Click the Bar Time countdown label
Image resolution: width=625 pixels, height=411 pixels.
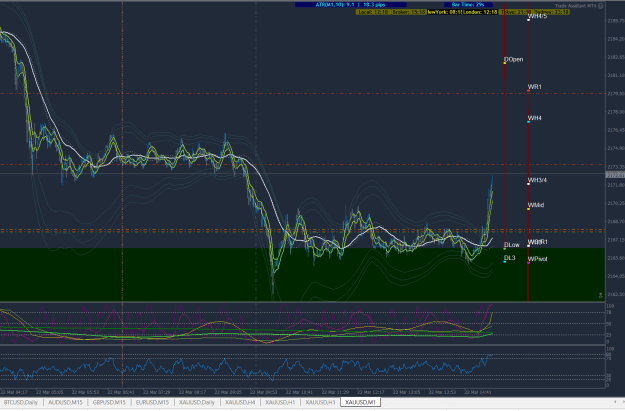pos(468,5)
